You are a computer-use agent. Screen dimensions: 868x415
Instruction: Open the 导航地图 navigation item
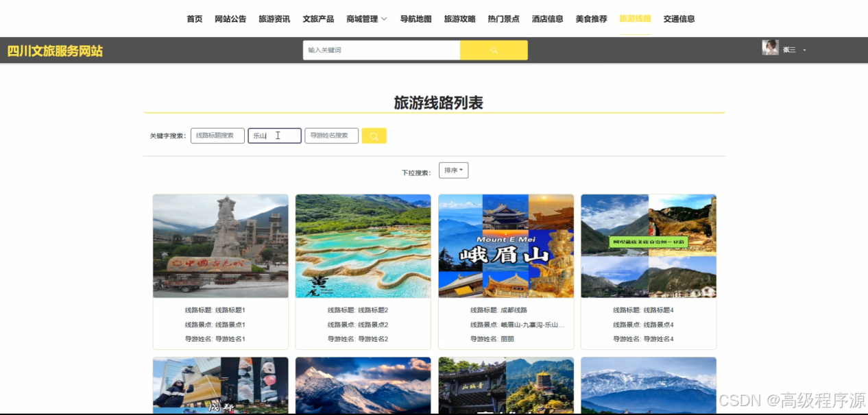[x=415, y=19]
